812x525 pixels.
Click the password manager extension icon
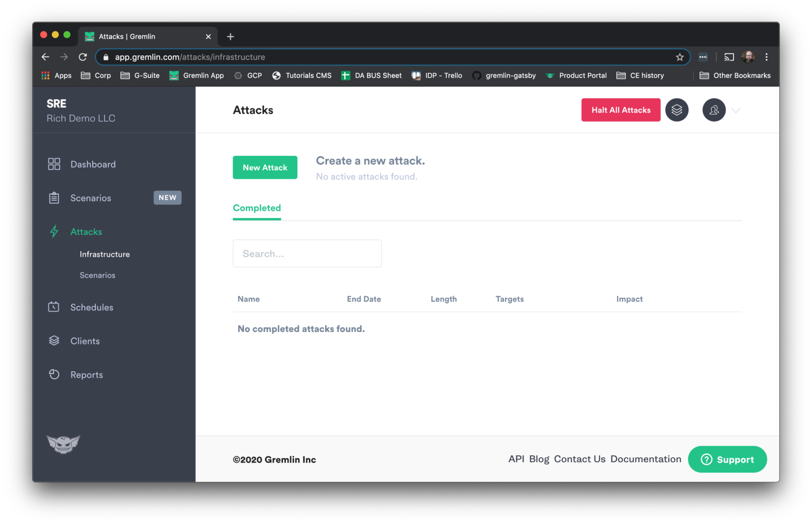[703, 57]
